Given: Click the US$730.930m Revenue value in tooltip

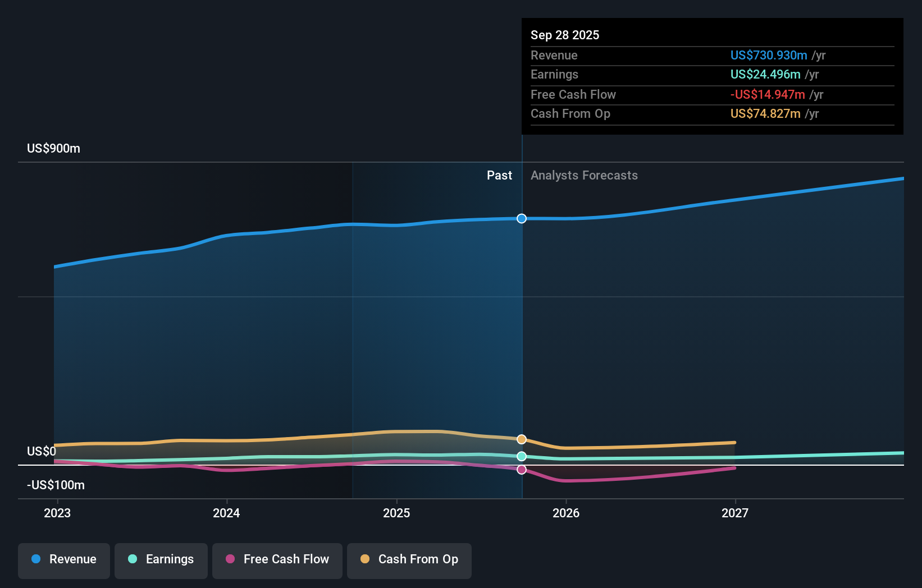Looking at the screenshot, I should pyautogui.click(x=769, y=55).
